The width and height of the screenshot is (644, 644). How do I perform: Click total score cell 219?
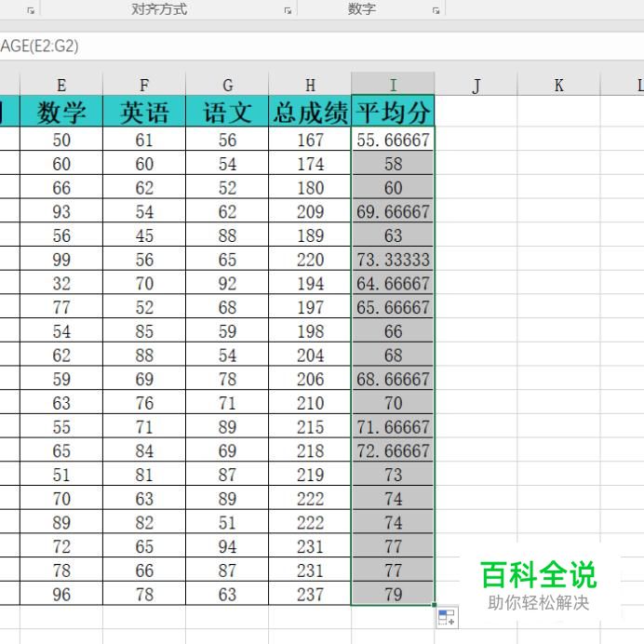tap(310, 474)
